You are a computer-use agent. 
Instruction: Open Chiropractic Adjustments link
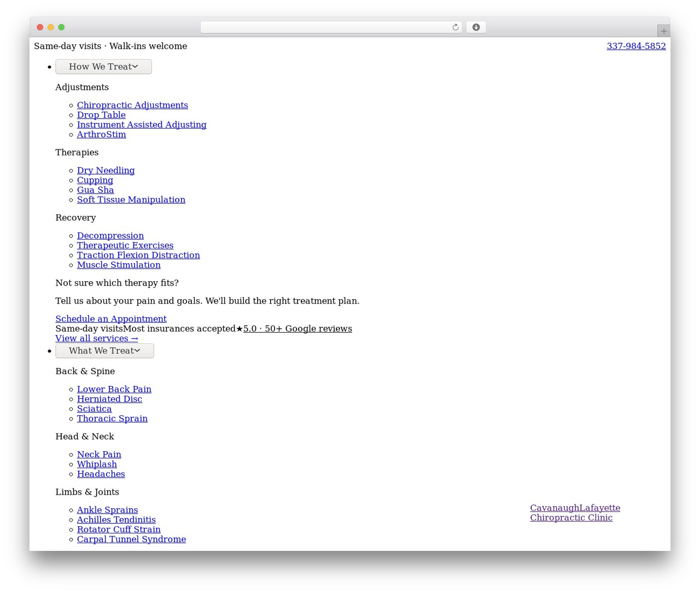click(x=132, y=105)
